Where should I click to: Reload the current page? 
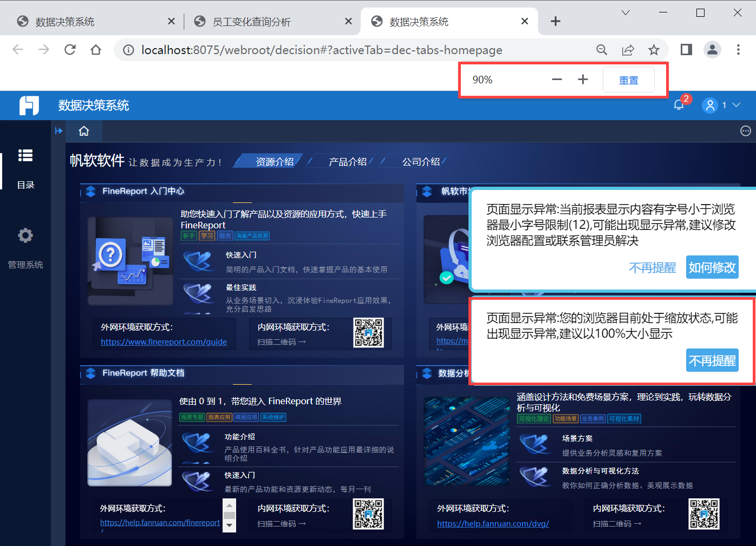tap(70, 50)
